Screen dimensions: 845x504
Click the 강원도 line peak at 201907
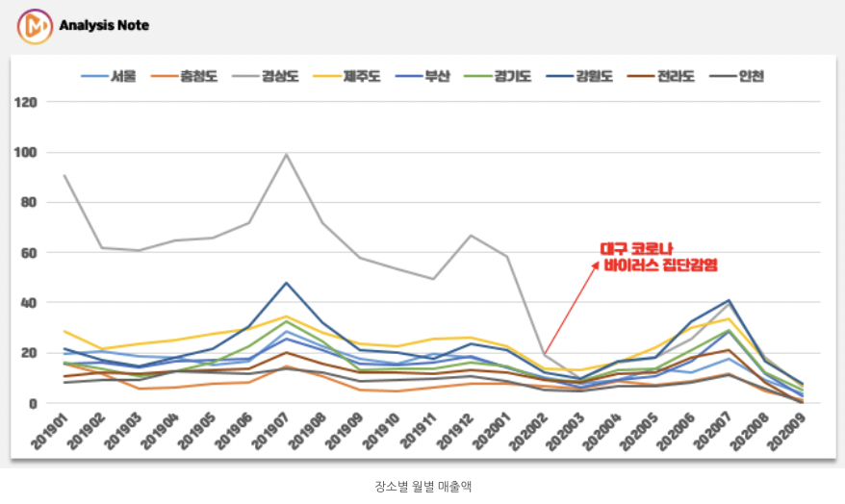286,283
